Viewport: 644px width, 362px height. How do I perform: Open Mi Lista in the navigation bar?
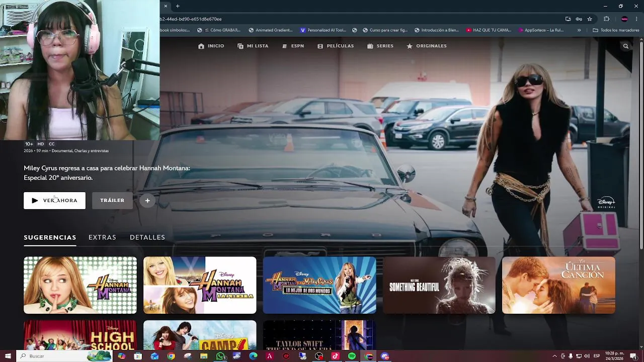point(253,46)
